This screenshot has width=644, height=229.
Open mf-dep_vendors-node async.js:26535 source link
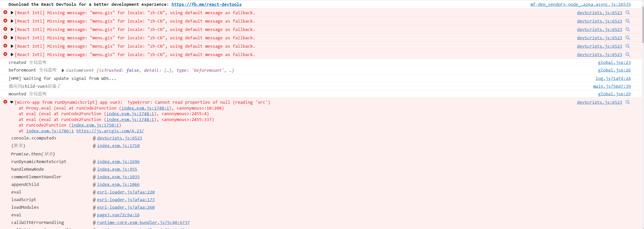[580, 4]
